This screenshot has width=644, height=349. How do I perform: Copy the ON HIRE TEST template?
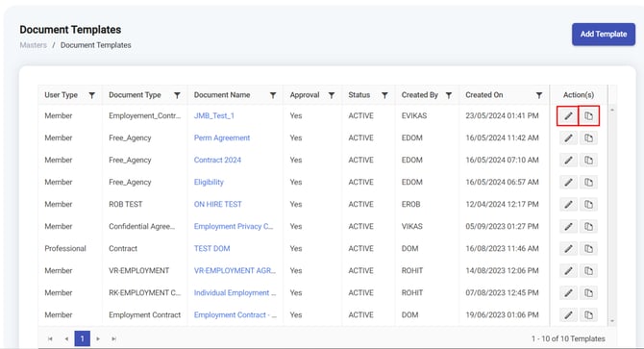click(x=588, y=205)
